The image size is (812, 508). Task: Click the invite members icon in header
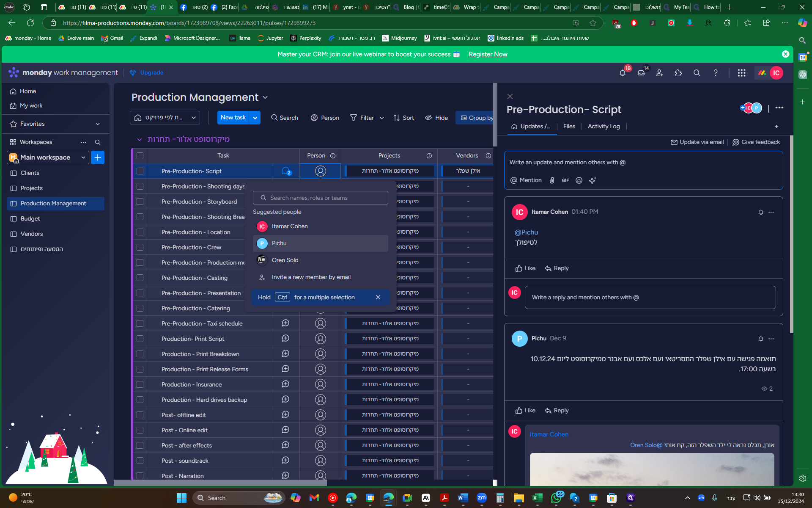(660, 73)
